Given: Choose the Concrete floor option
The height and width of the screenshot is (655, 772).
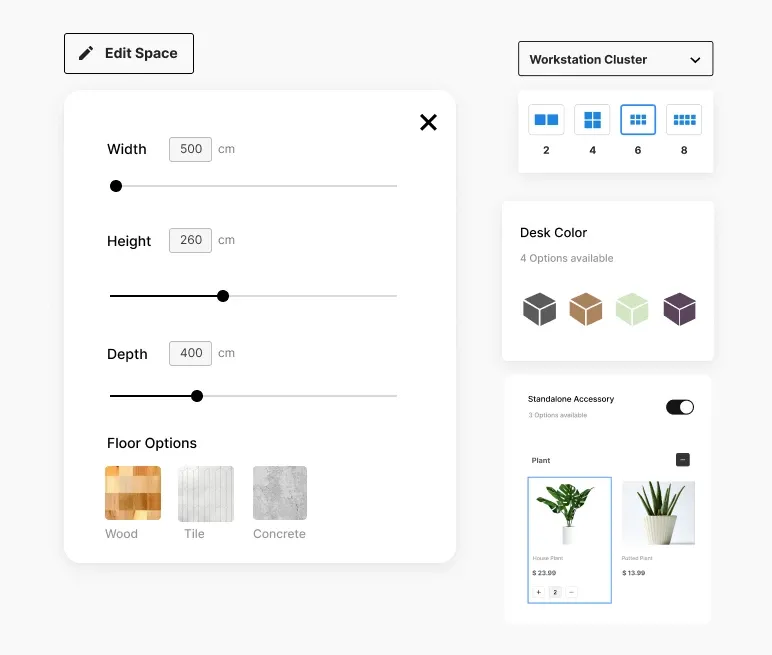Looking at the screenshot, I should [x=280, y=493].
